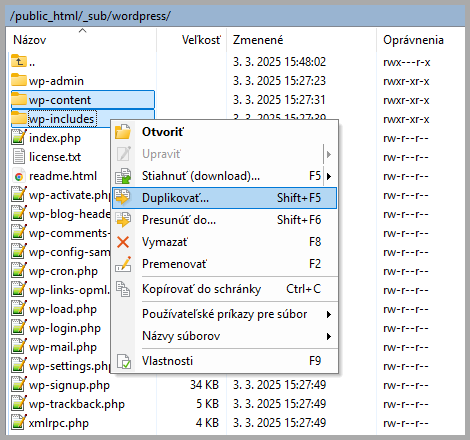The height and width of the screenshot is (440, 470).
Task: Click the wp-includes folder icon
Action: (x=19, y=118)
